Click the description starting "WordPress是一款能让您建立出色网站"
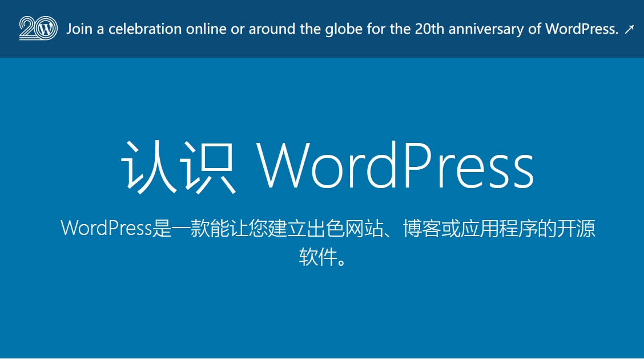Viewport: 644px width, 359px height. pos(327,242)
